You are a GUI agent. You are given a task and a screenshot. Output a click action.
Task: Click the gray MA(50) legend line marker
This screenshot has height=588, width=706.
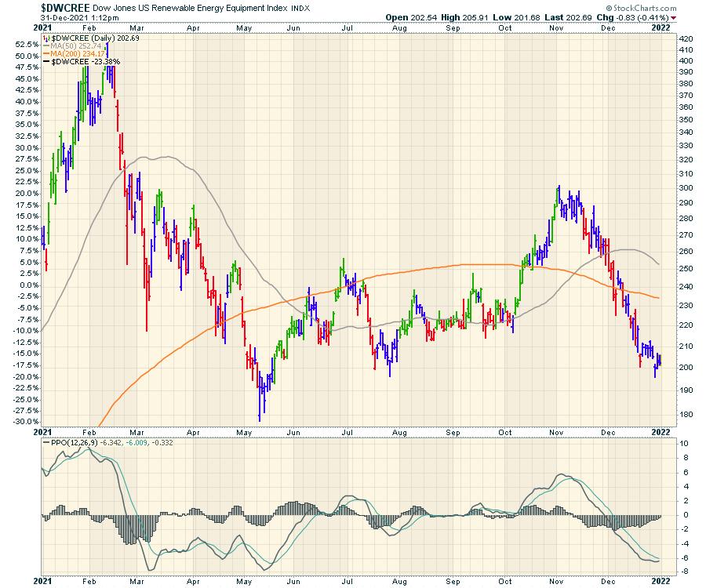pyautogui.click(x=45, y=45)
